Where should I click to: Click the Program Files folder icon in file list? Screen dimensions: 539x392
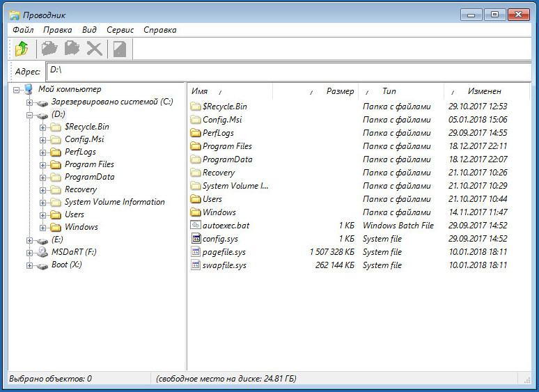[196, 146]
